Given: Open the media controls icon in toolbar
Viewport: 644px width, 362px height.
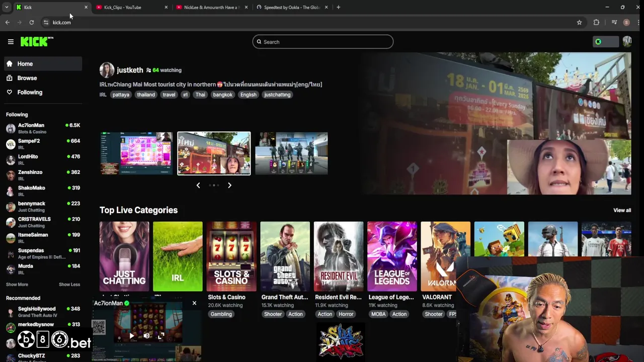Looking at the screenshot, I should 614,22.
